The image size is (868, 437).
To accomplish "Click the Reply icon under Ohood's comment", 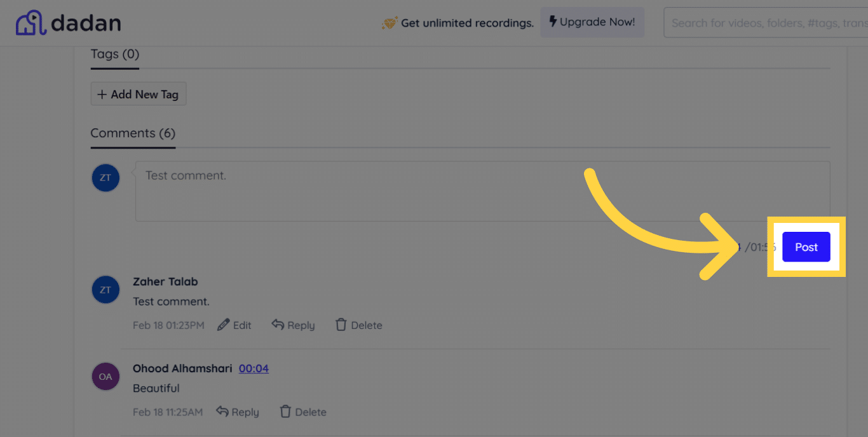I will 221,412.
